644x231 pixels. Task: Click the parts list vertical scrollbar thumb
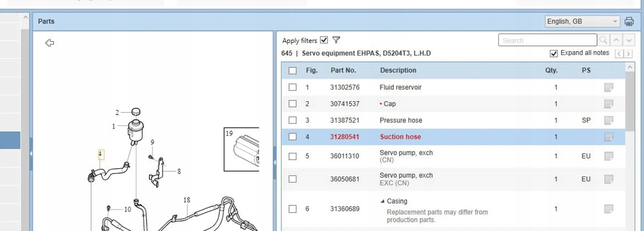coord(630,102)
